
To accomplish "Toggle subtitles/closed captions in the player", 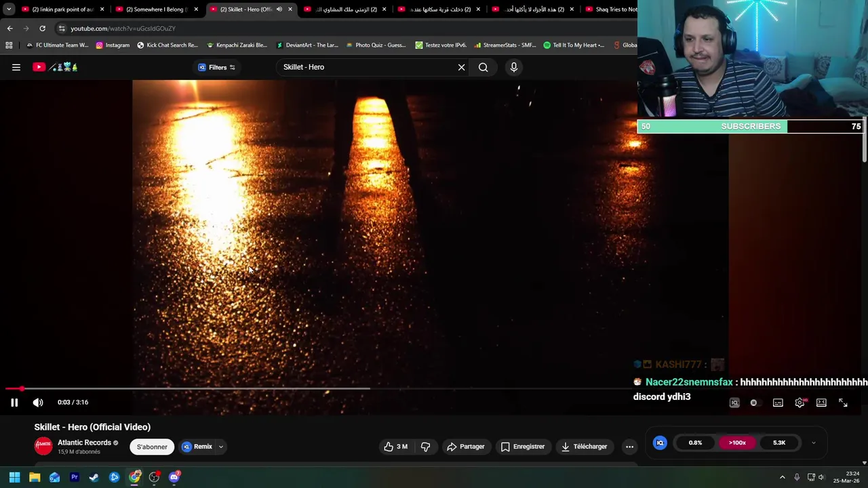I will (x=778, y=403).
